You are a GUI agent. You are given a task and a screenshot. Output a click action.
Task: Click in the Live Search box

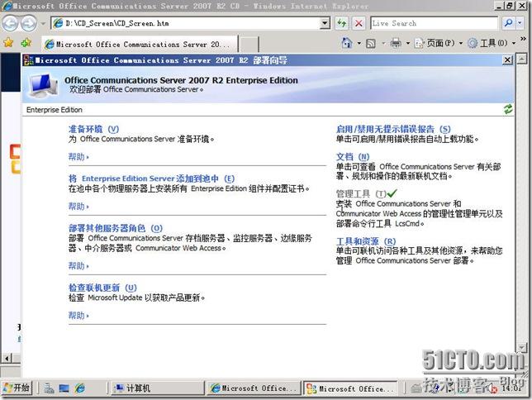[x=434, y=23]
